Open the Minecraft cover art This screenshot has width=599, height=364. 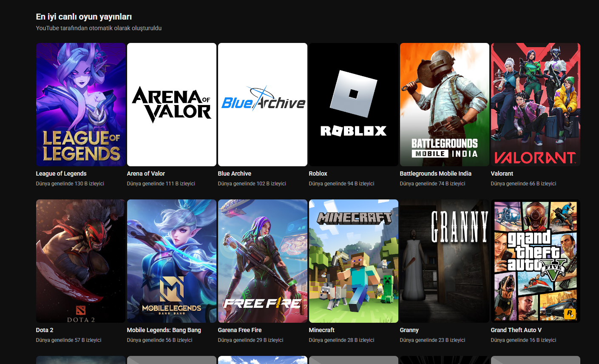(x=354, y=261)
